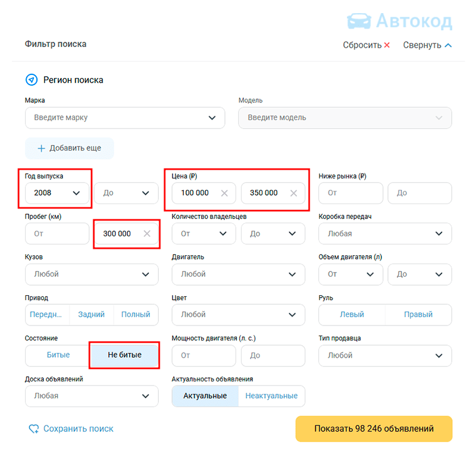
Task: Click the heart icon beside Сохранить поиск
Action: point(34,428)
